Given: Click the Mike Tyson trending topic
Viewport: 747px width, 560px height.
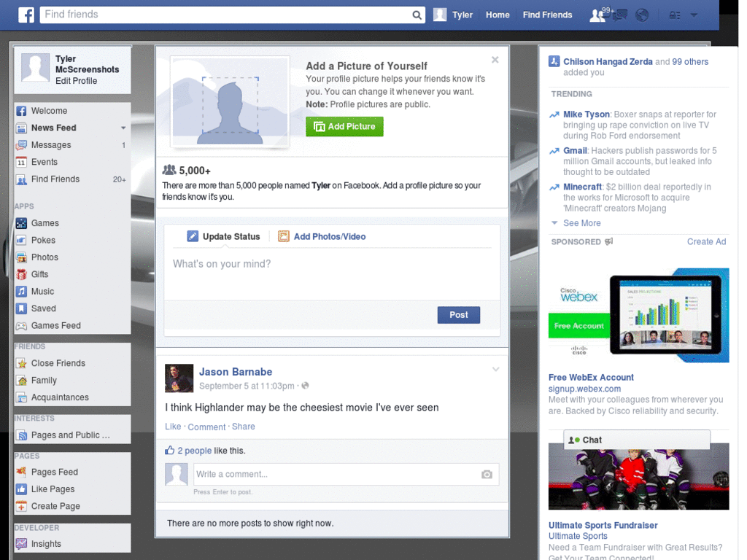Looking at the screenshot, I should (x=586, y=114).
